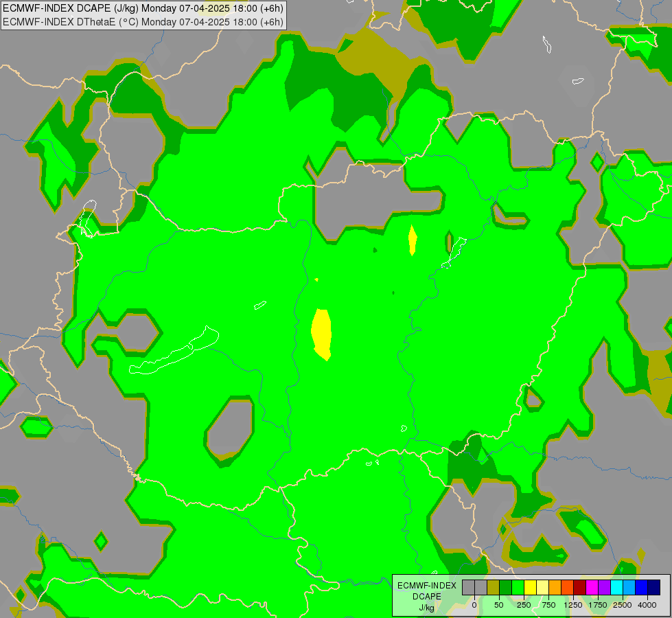
Task: Click the magenta legend swatch
Action: coord(592,588)
